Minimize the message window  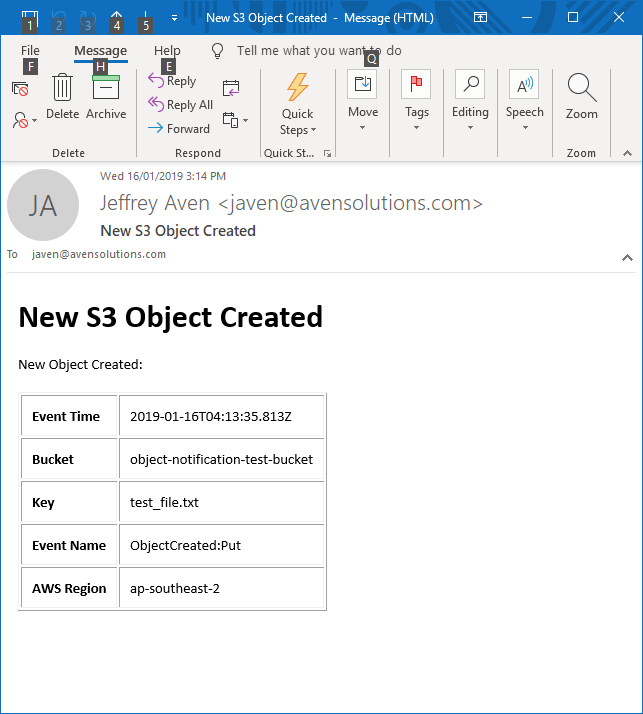click(527, 17)
